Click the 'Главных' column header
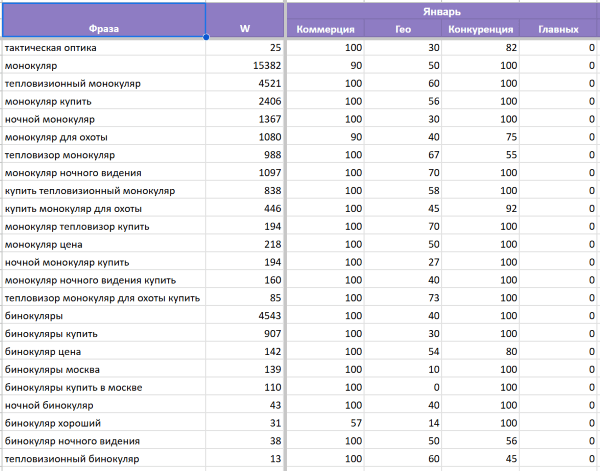 (558, 29)
